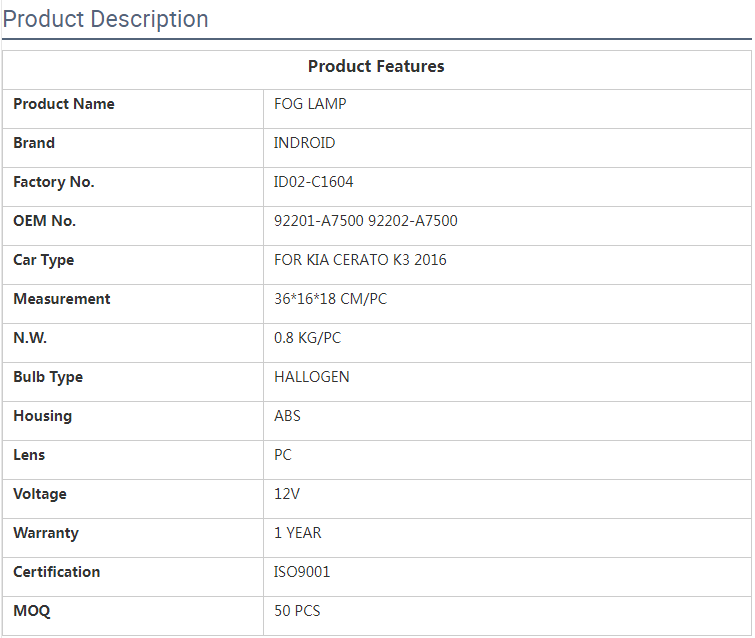The image size is (755, 638).
Task: Click the 0.8 KG/PC weight value
Action: 307,338
